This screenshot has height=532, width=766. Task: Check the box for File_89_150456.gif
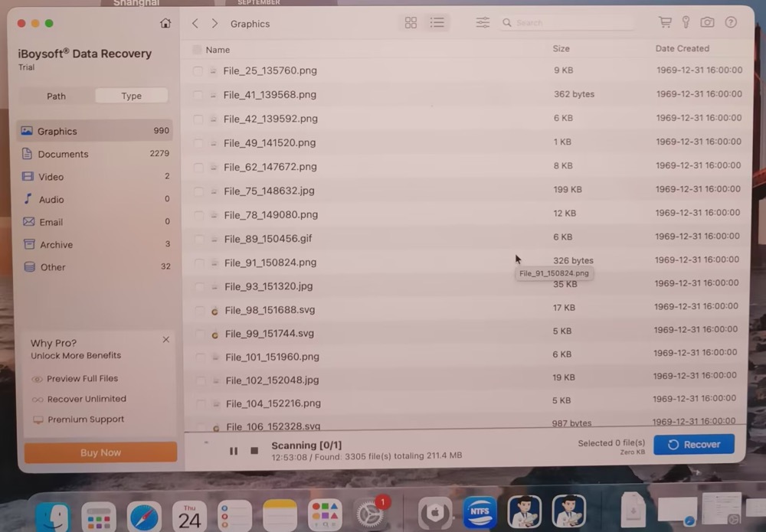point(199,239)
